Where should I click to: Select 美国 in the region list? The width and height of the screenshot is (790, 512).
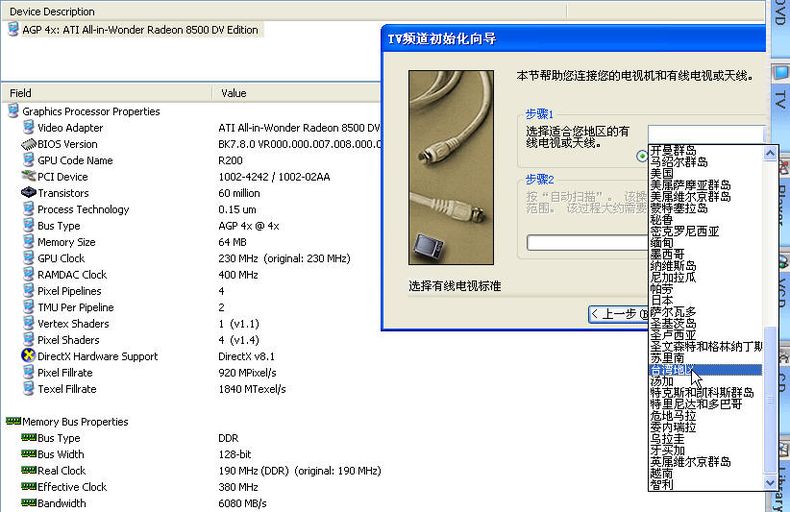[662, 173]
